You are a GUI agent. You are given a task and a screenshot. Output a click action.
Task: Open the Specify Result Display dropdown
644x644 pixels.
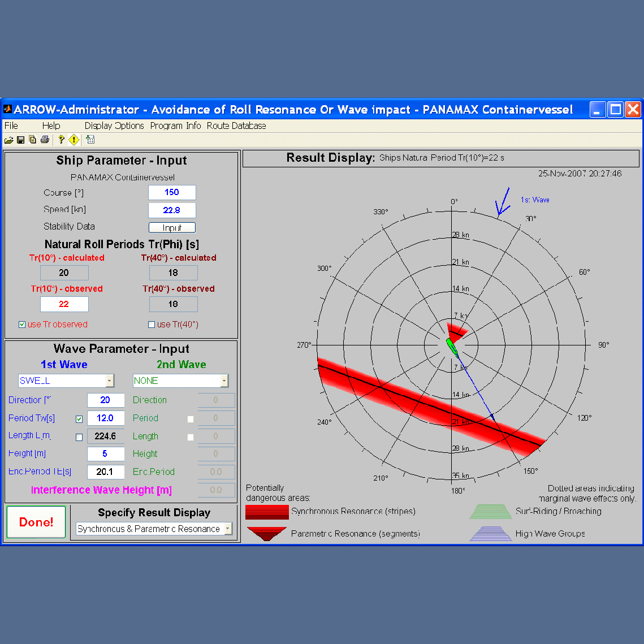(228, 529)
